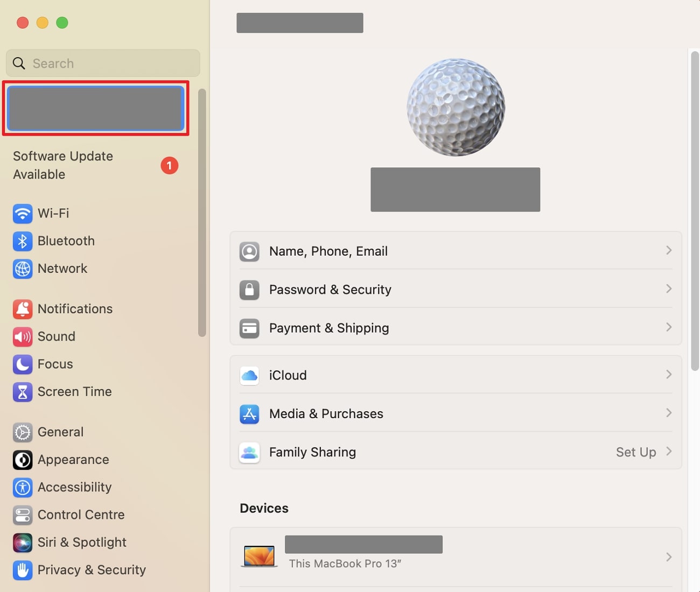This screenshot has height=592, width=700.
Task: Open Notifications bell icon
Action: 23,309
